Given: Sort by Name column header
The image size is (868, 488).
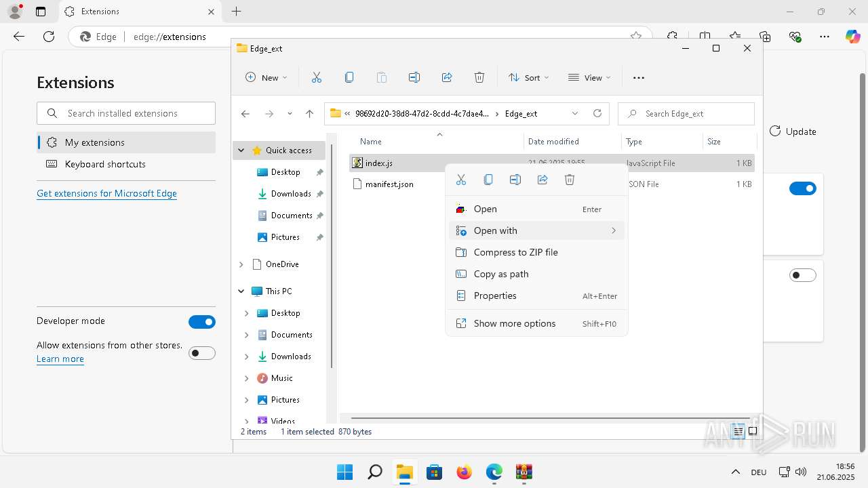Looking at the screenshot, I should tap(437, 142).
